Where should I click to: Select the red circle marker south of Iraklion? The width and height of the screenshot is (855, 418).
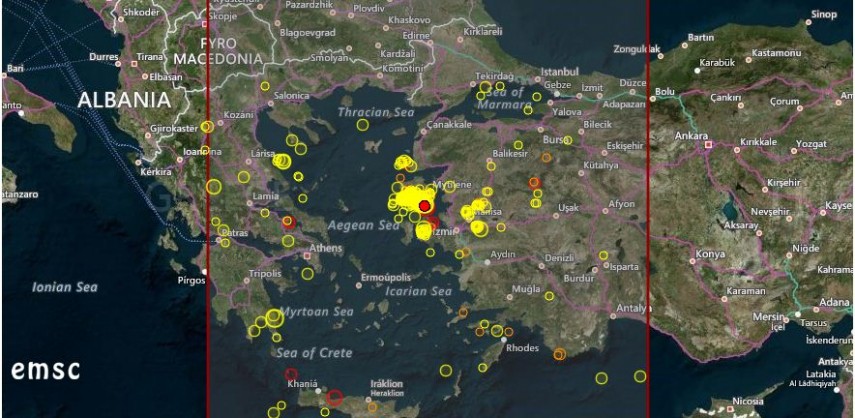335,398
